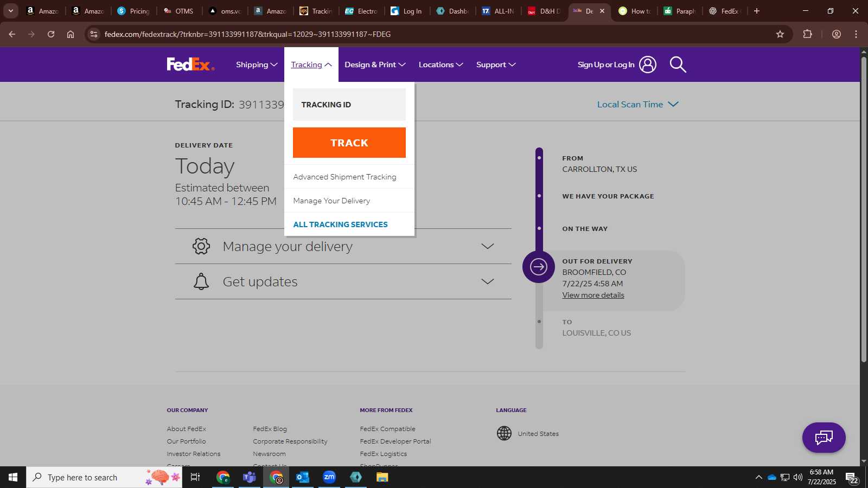Select United States language link
The width and height of the screenshot is (868, 488).
[x=538, y=434]
